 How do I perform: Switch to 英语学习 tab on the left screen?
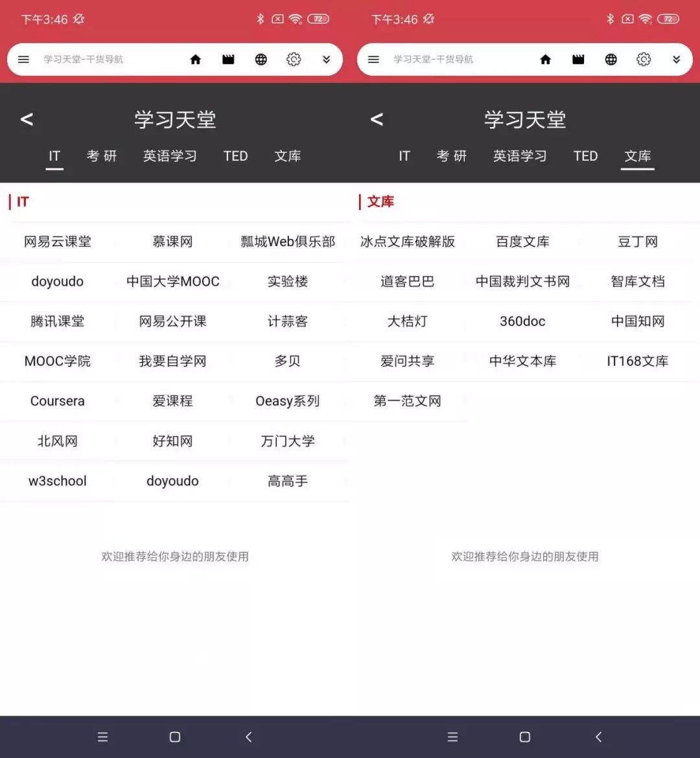pyautogui.click(x=170, y=156)
